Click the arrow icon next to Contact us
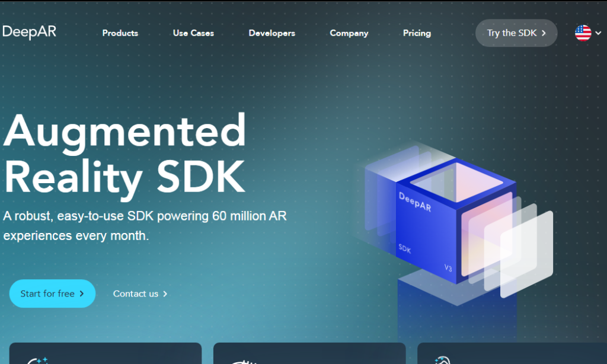 click(164, 293)
